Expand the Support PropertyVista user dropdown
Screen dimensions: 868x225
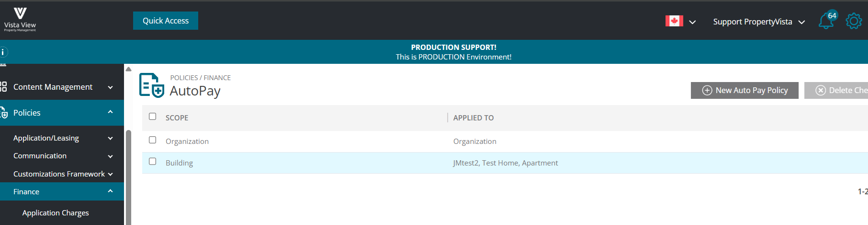pyautogui.click(x=759, y=22)
